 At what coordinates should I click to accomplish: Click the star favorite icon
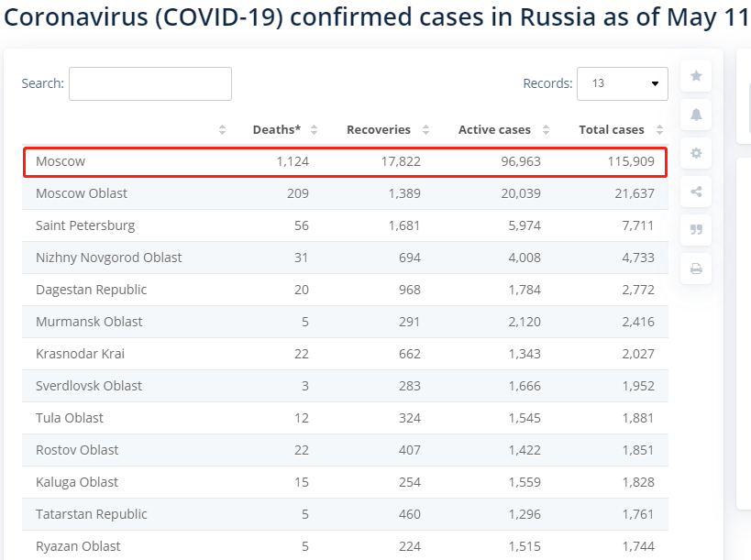[696, 76]
